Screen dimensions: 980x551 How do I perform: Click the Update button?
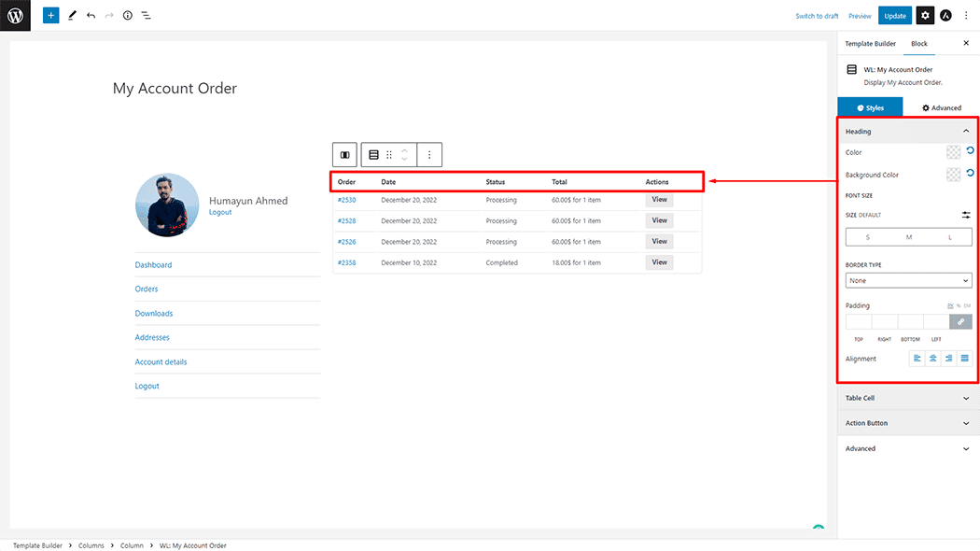pos(894,15)
